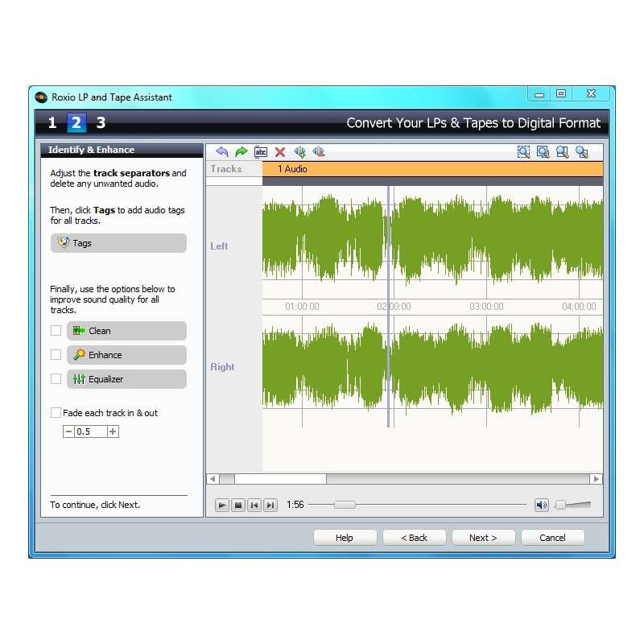The width and height of the screenshot is (644, 644).
Task: Open the Enhance audio settings
Action: tap(126, 355)
